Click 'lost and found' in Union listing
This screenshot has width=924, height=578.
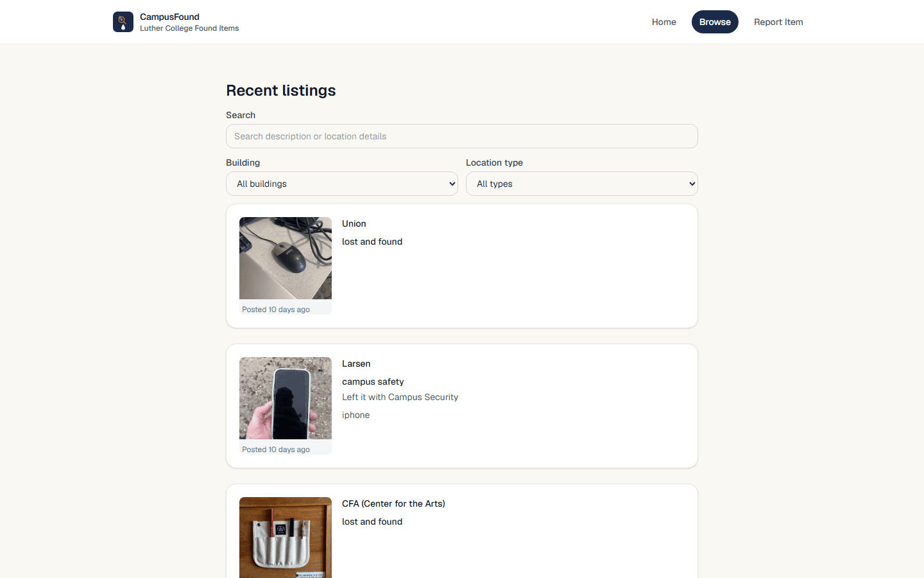372,241
